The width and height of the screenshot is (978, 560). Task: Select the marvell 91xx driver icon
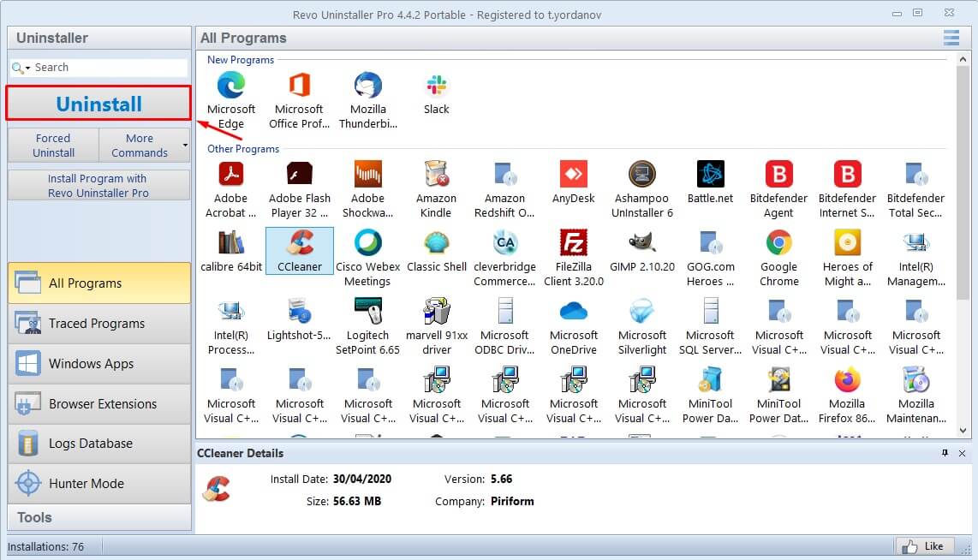[x=437, y=311]
